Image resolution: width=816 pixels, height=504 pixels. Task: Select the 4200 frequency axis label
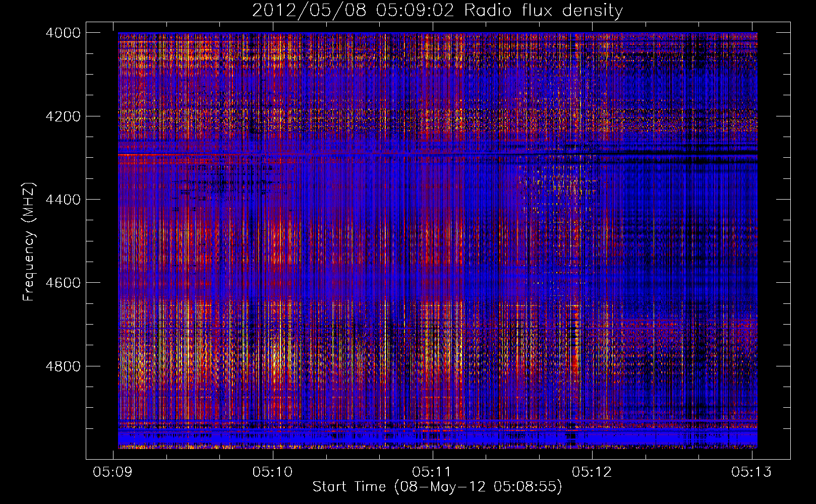click(x=63, y=116)
